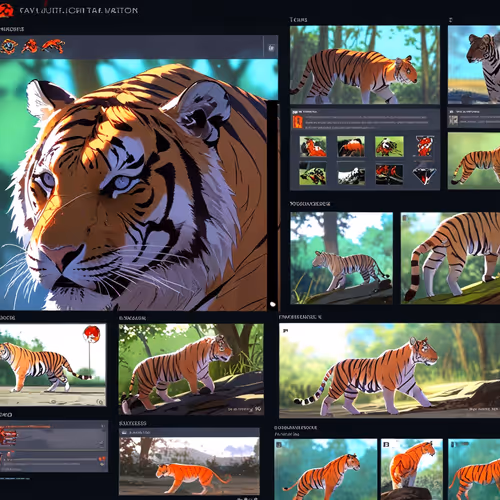The width and height of the screenshot is (500, 500).
Task: Adjust the red slider in the bottom-left panel
Action: (x=25, y=427)
